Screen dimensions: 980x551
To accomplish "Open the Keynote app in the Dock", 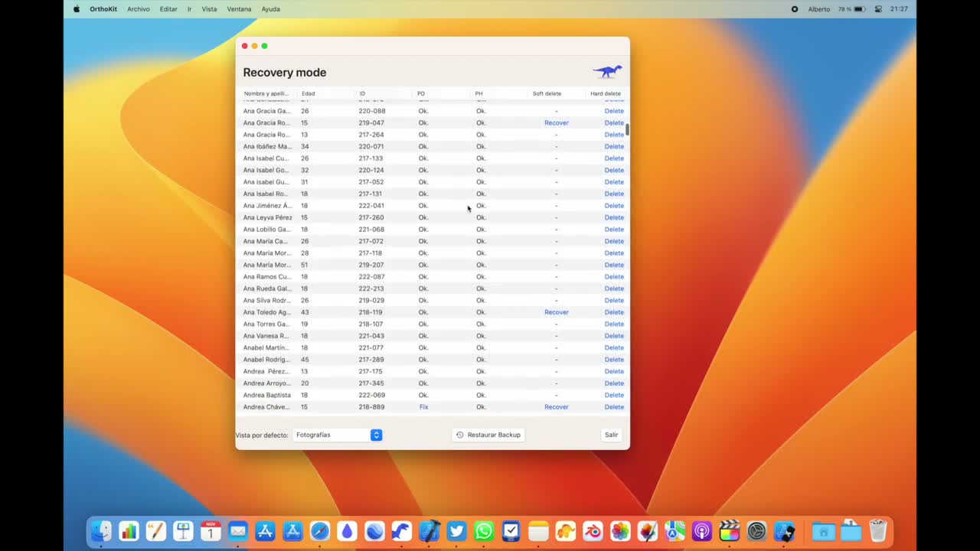I will (183, 530).
